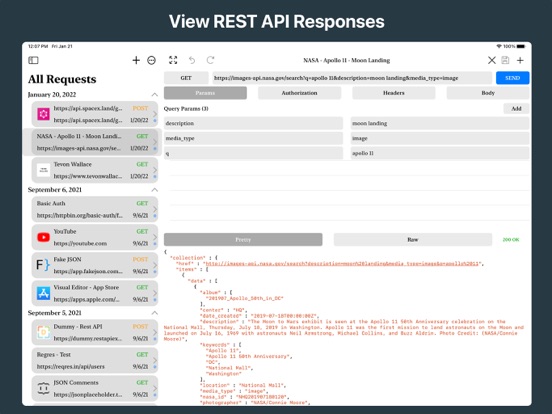Collapse the September 6, 2021 section
552x414 pixels.
155,190
